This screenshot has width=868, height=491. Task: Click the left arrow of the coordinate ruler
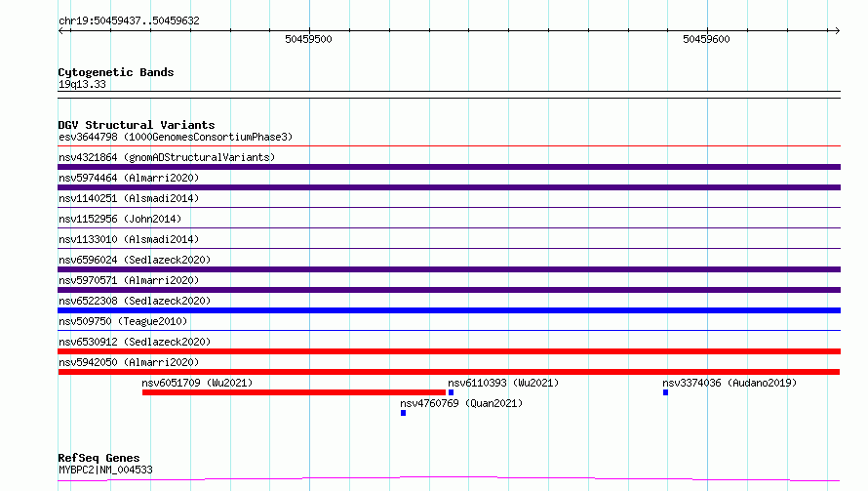pos(61,30)
